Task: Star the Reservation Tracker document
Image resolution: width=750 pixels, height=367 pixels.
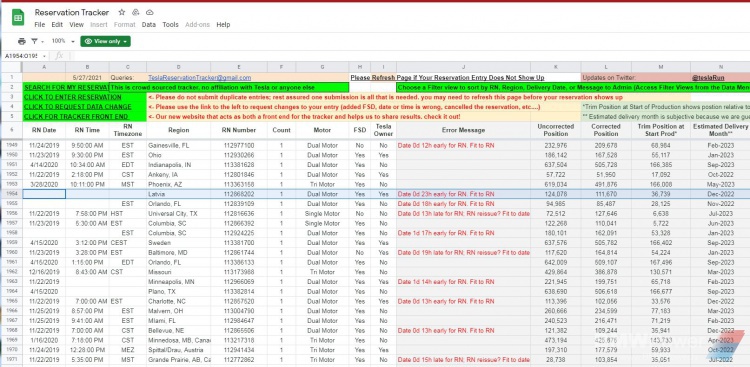Action: (121, 12)
